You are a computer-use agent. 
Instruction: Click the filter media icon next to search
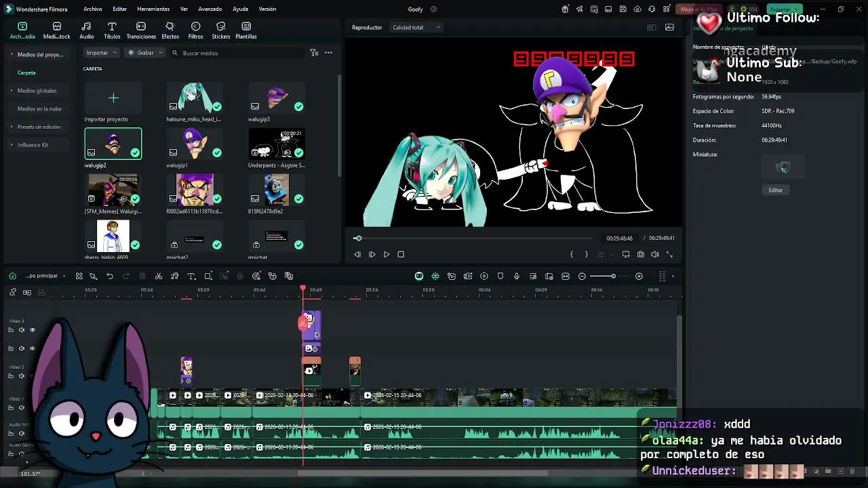tap(314, 53)
